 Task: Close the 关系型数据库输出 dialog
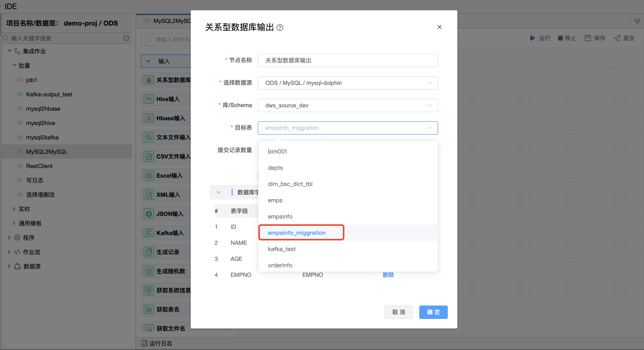coord(439,27)
